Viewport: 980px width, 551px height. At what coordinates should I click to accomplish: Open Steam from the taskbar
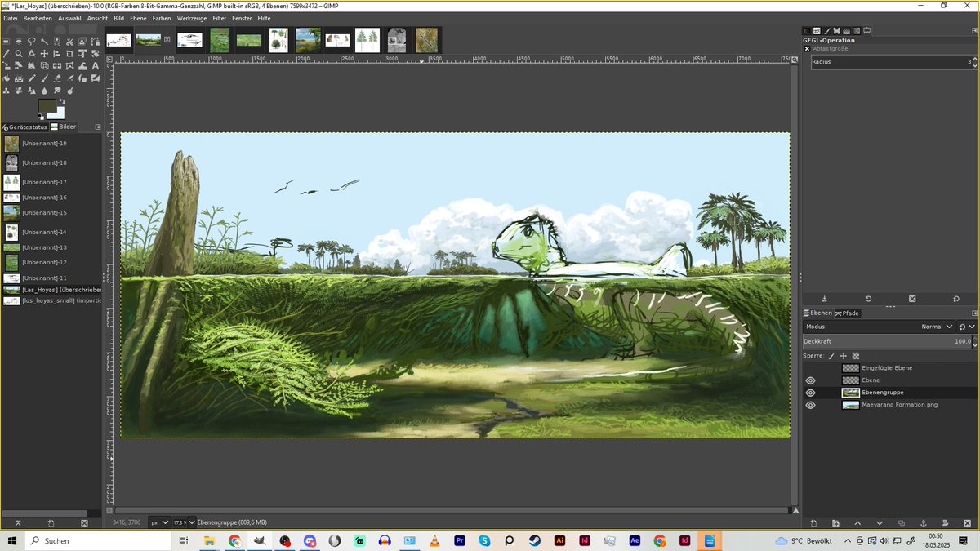tap(534, 540)
